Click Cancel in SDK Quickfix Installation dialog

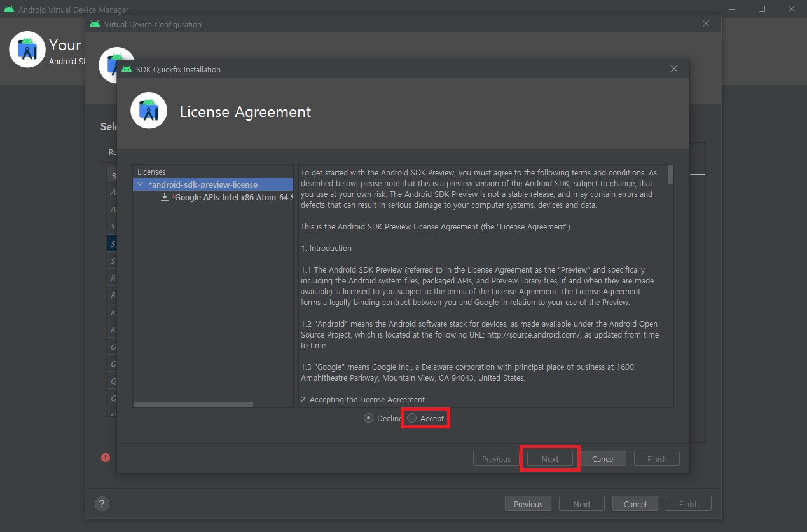[x=604, y=459]
